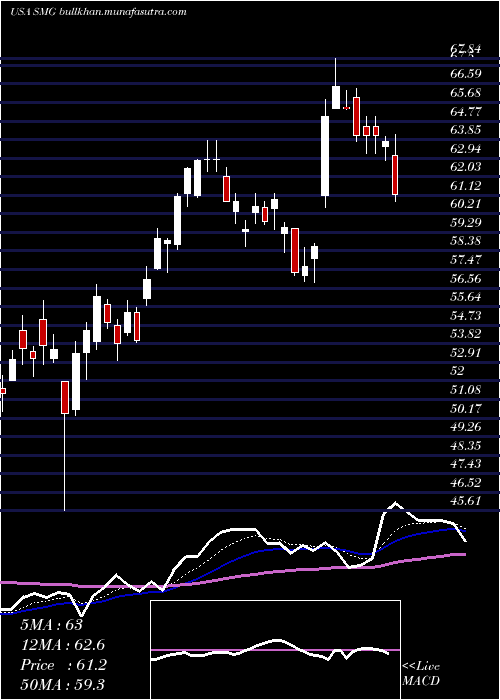Click the 46.52 price axis label

click(x=466, y=482)
